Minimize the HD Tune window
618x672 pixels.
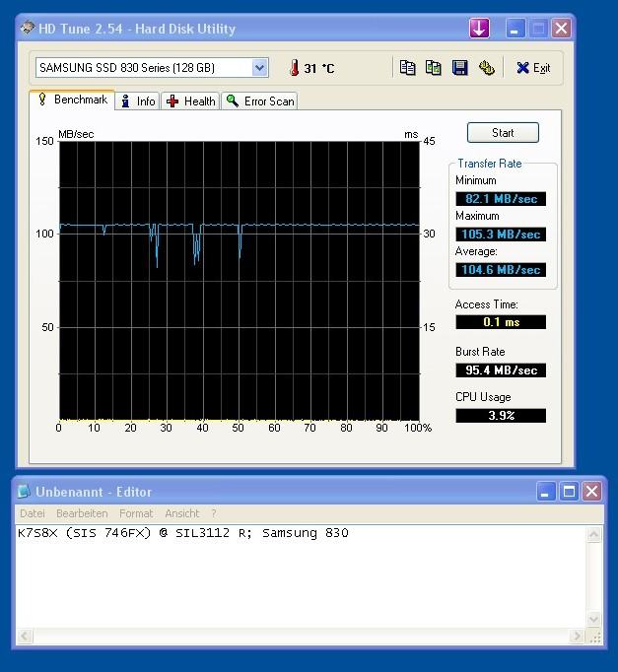tap(515, 29)
